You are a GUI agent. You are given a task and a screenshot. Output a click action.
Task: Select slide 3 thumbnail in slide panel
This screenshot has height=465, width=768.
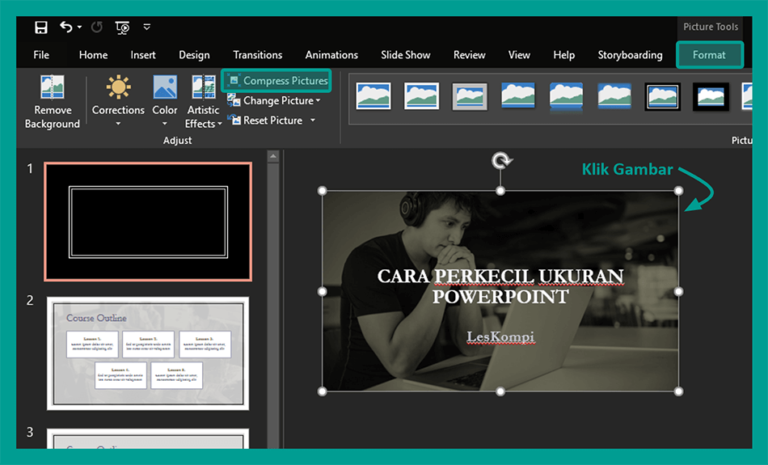148,439
